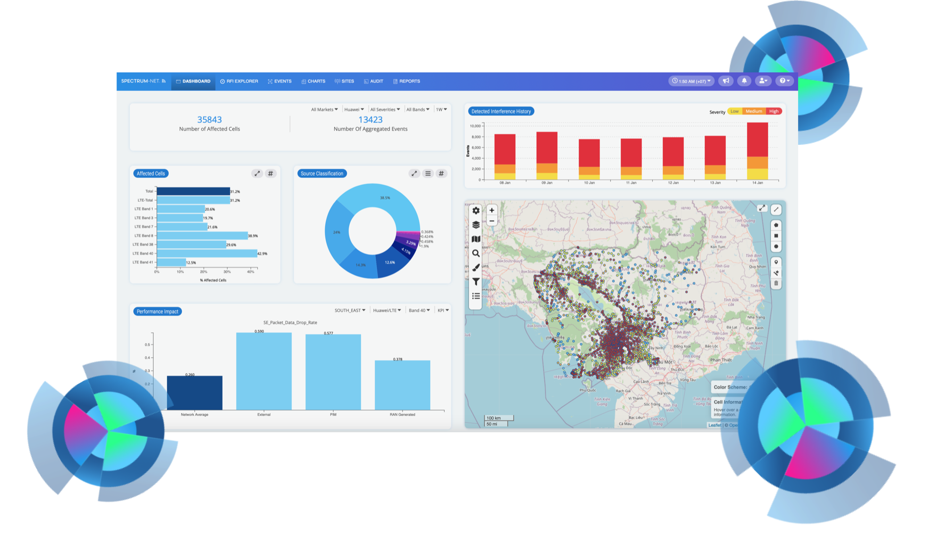This screenshot has height=560, width=937.
Task: Open the All Bands dropdown
Action: click(x=418, y=110)
